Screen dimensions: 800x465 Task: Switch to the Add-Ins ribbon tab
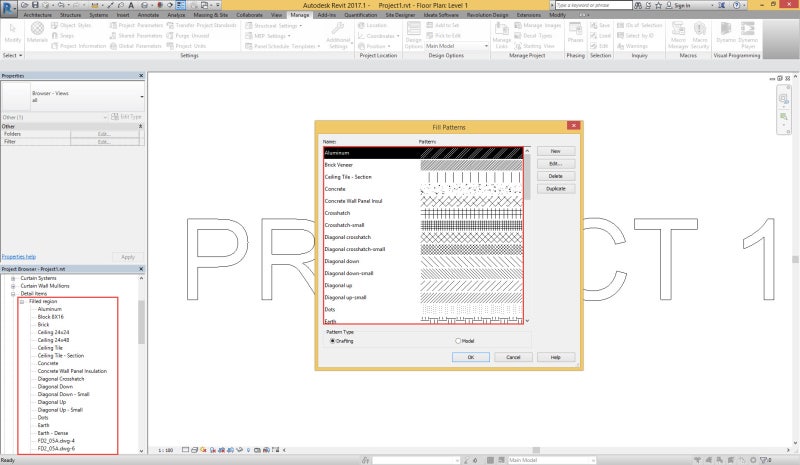click(327, 15)
